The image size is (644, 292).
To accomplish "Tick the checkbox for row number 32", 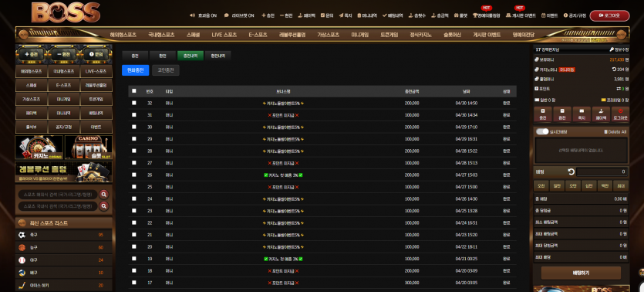I will [x=134, y=103].
